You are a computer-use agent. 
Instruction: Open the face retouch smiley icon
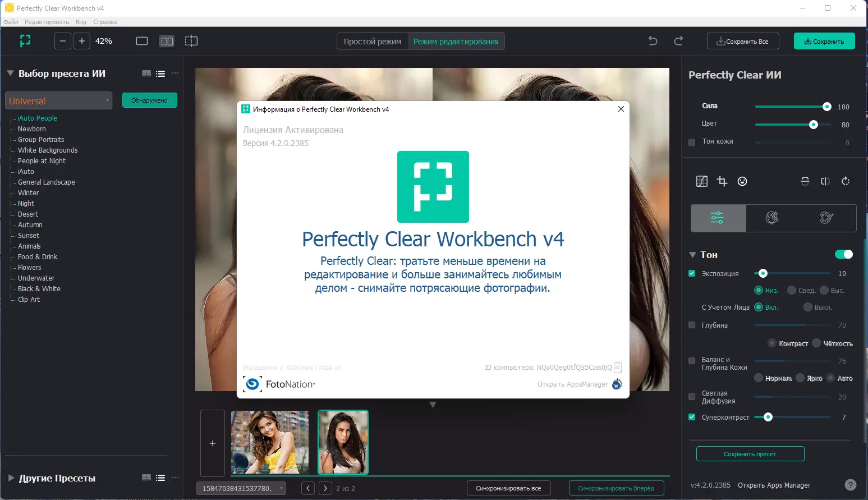pyautogui.click(x=742, y=181)
